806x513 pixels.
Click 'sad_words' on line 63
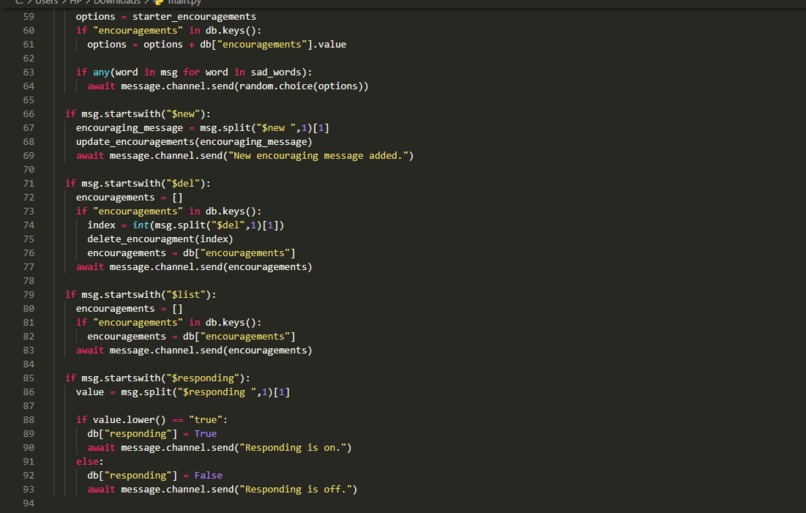point(276,72)
